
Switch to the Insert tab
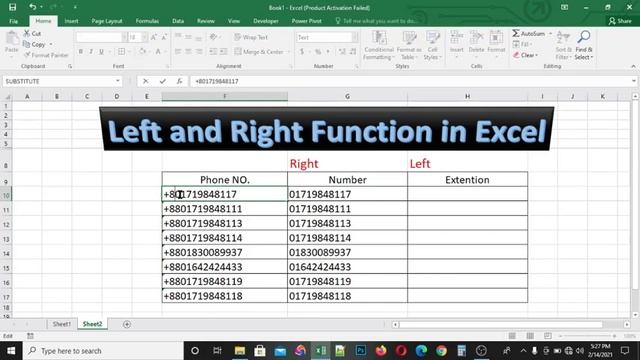tap(71, 21)
